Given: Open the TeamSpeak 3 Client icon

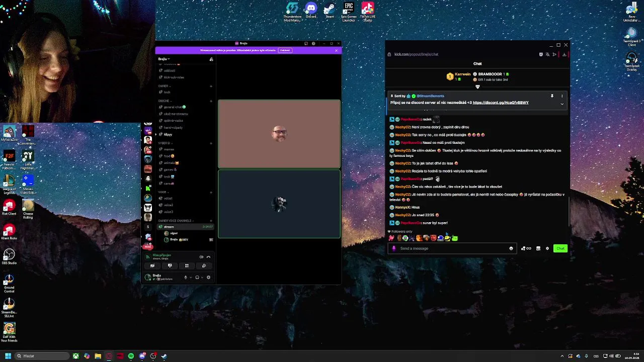Looking at the screenshot, I should pyautogui.click(x=631, y=38).
